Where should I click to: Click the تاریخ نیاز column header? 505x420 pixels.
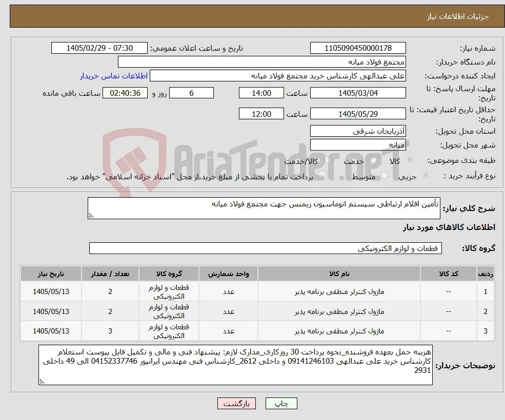click(51, 274)
